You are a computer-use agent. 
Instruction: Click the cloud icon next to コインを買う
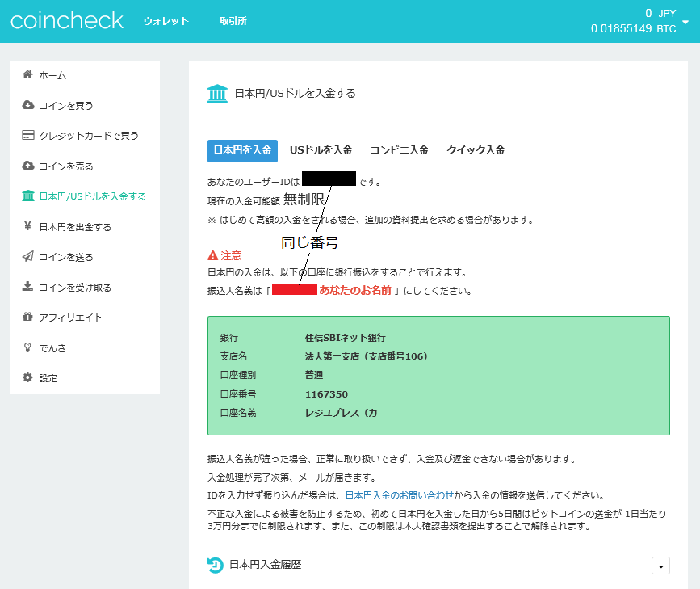[27, 105]
